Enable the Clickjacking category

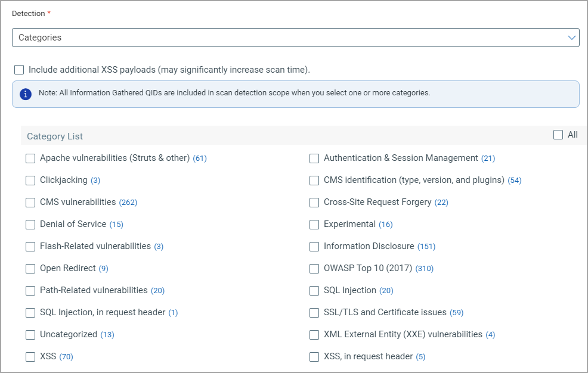tap(30, 180)
